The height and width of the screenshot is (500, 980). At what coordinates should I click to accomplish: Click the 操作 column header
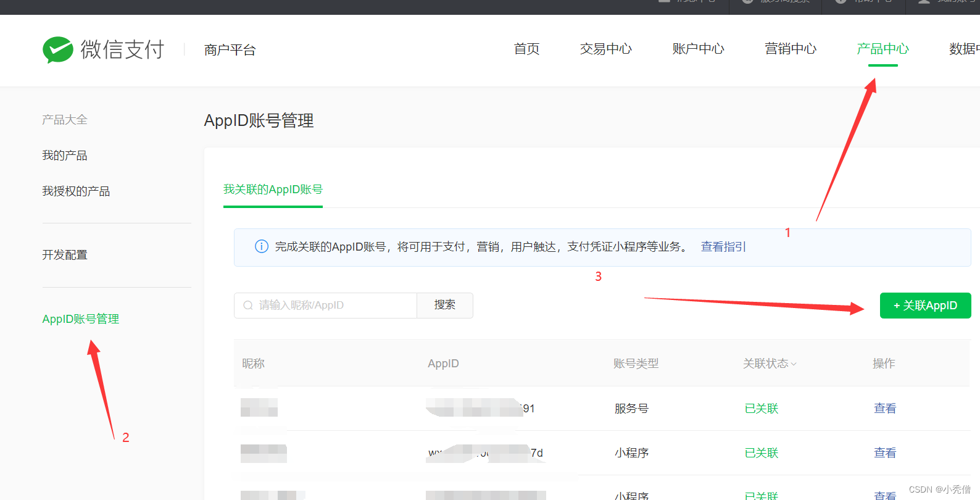[884, 364]
